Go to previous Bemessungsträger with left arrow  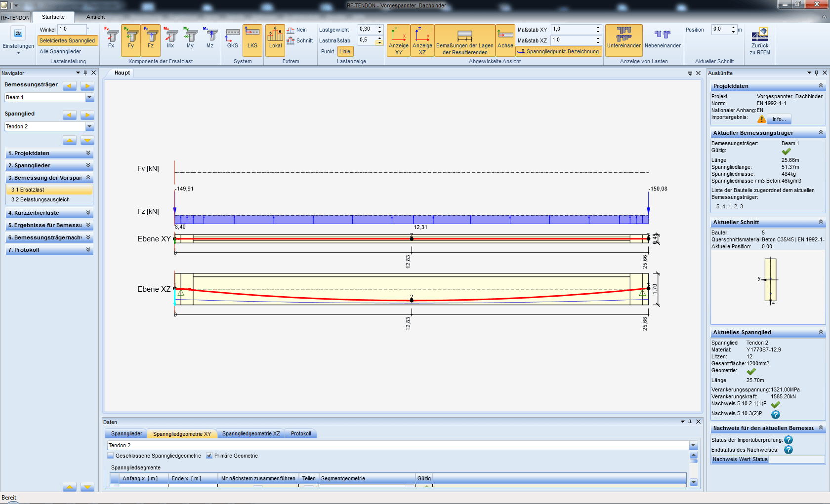click(x=70, y=86)
